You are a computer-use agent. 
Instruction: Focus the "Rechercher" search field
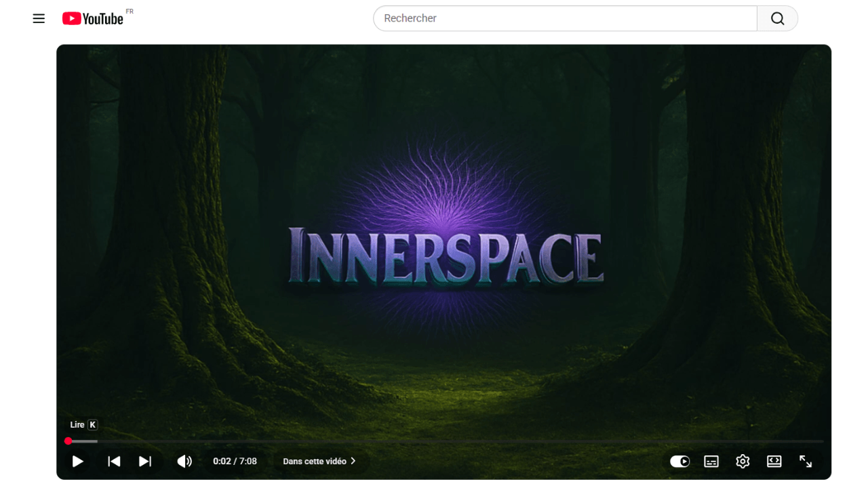tap(564, 18)
